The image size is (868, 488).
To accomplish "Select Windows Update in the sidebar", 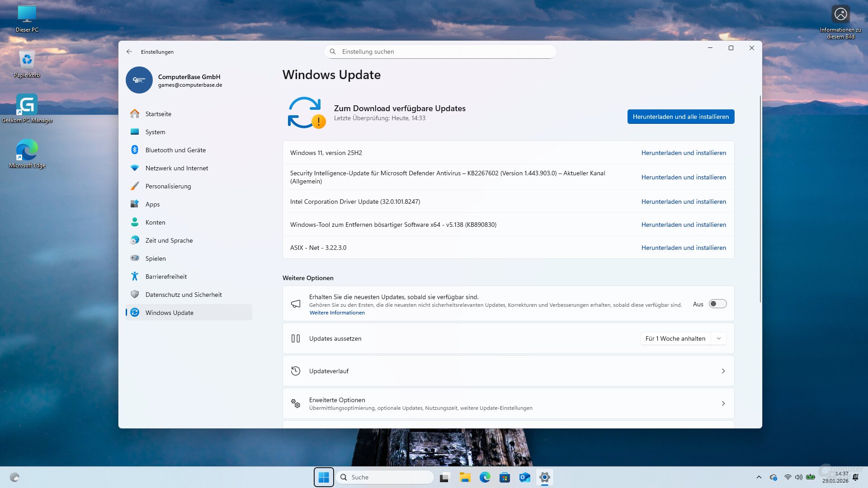I will (x=170, y=312).
